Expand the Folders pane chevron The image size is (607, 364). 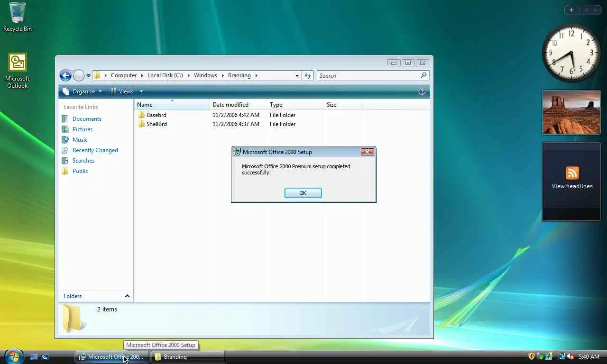(127, 296)
